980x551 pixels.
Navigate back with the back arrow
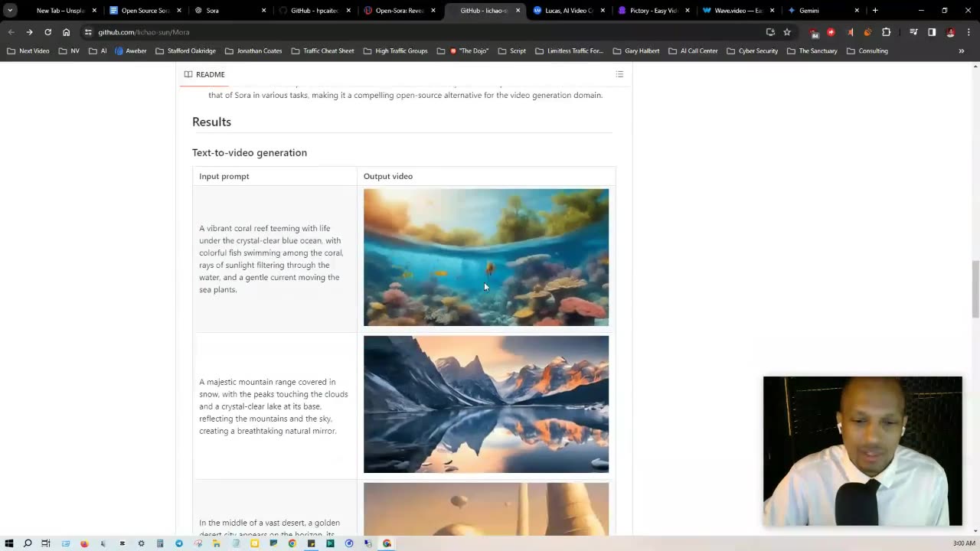click(x=11, y=32)
